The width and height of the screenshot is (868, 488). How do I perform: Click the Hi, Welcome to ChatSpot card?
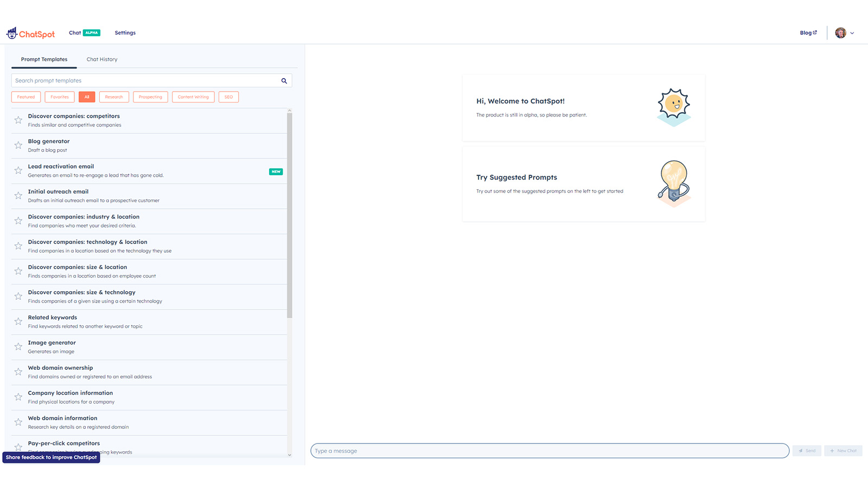tap(584, 108)
